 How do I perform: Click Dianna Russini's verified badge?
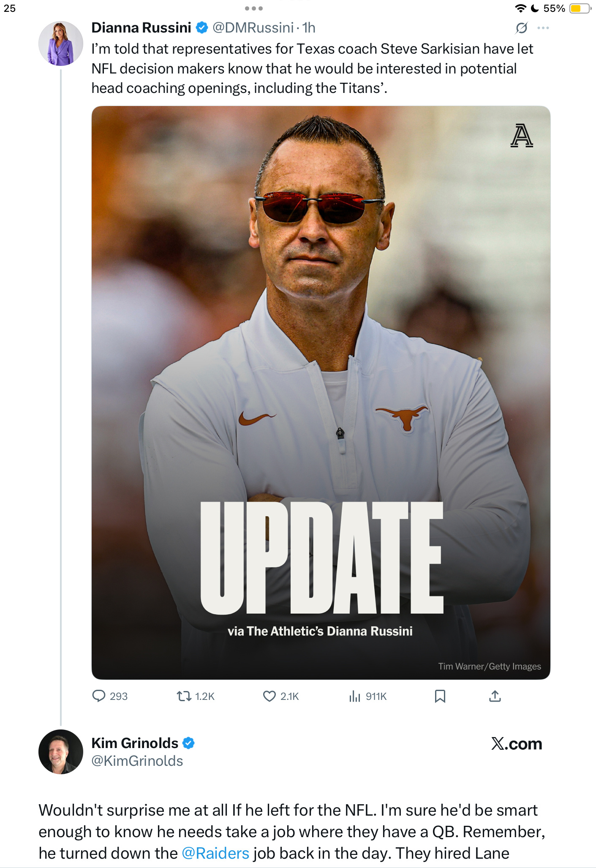point(202,28)
